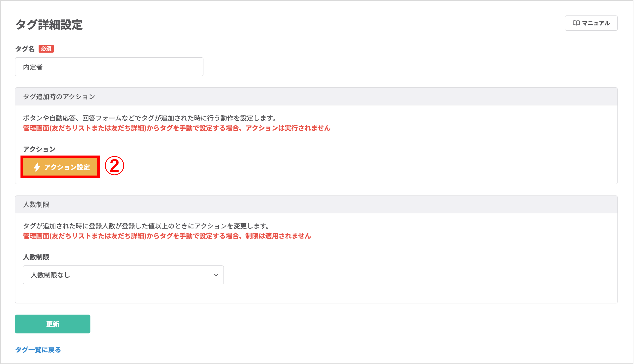Click the bold 人数制限 label above dropdown

pyautogui.click(x=36, y=257)
